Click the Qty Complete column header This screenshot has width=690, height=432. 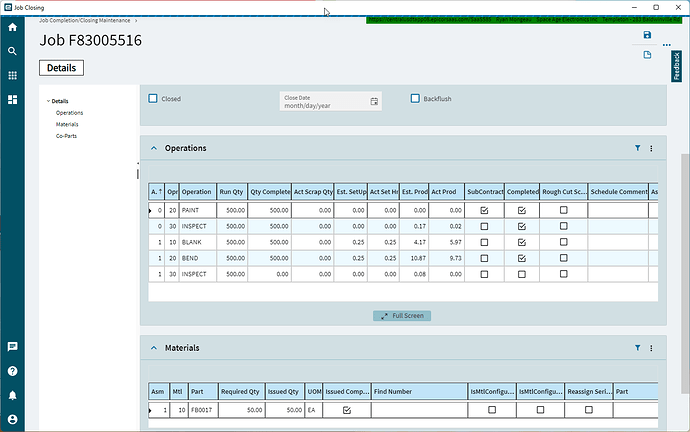269,192
